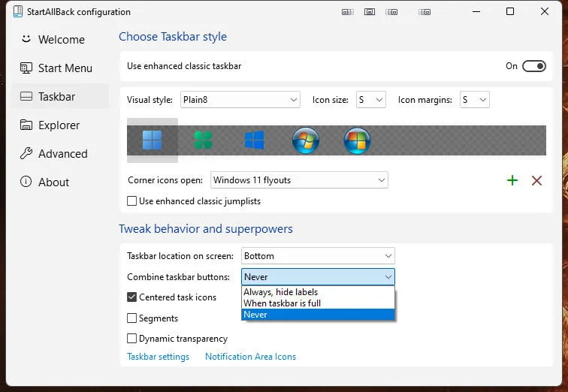Enable Use enhanced classic jumplists checkbox
Image resolution: width=568 pixels, height=392 pixels.
(132, 201)
